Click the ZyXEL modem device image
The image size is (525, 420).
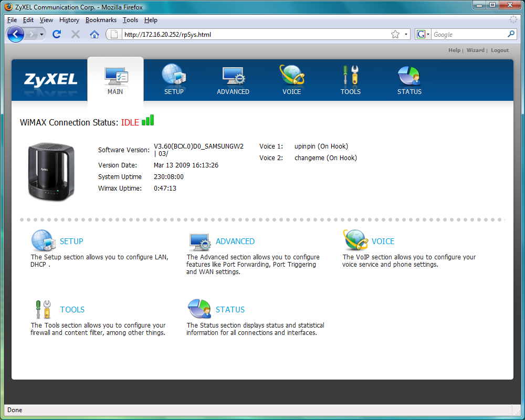pos(51,172)
